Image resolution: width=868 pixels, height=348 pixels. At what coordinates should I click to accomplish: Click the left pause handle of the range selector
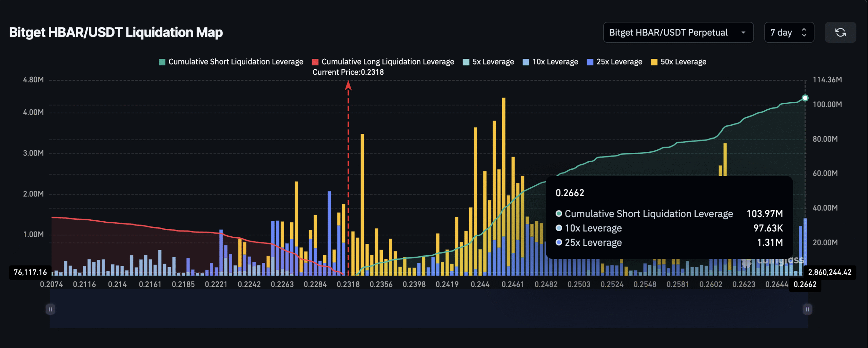tap(50, 309)
